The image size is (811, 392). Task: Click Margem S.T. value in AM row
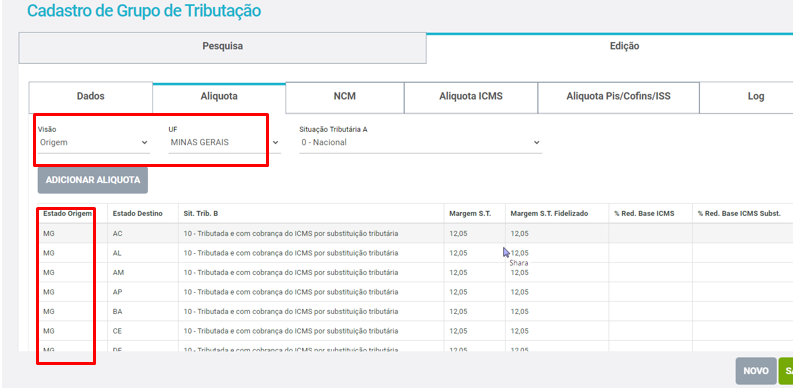click(458, 273)
